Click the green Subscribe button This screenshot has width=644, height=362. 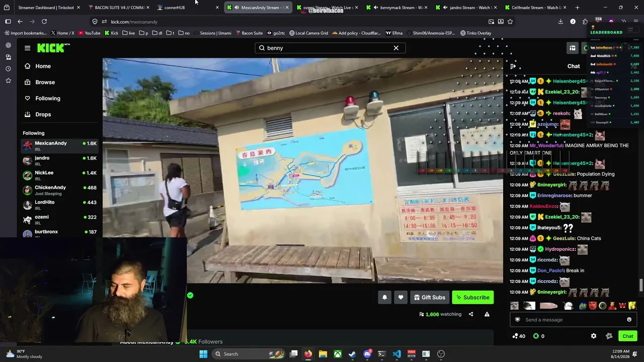(x=472, y=297)
